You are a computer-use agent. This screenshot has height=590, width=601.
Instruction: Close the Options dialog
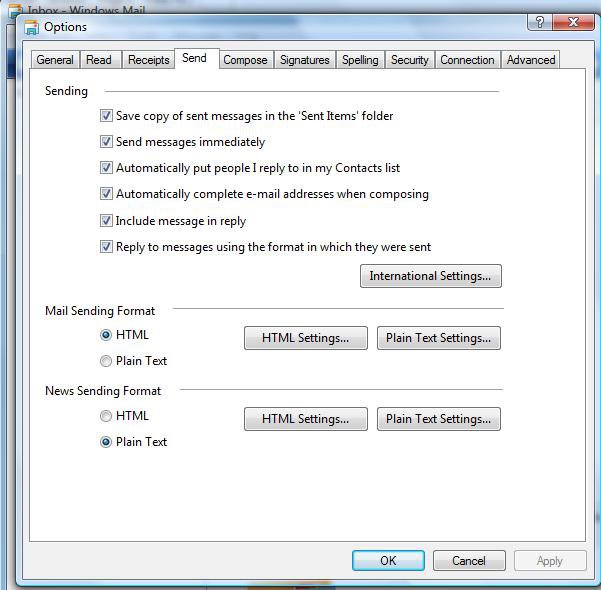coord(573,22)
